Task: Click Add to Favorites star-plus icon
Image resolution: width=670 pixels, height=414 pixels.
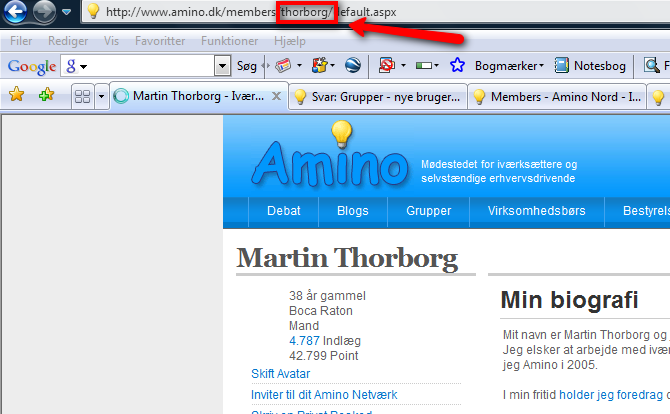Action: (x=46, y=94)
